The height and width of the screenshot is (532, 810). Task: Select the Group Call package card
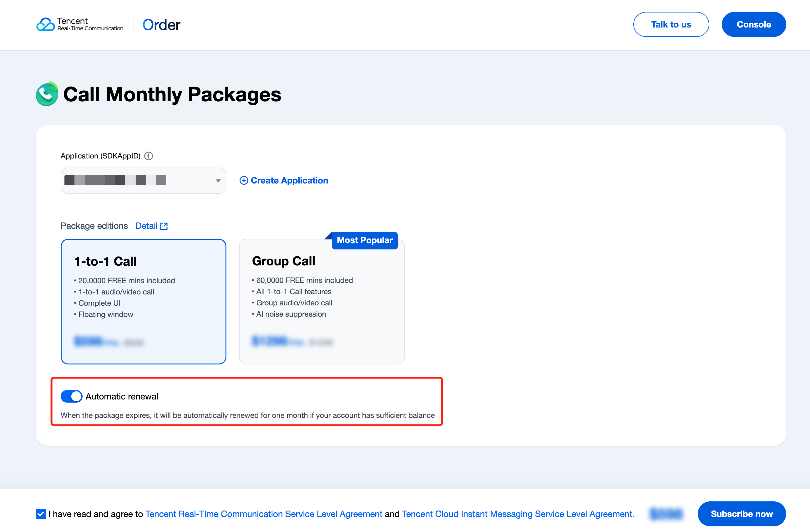pos(321,301)
